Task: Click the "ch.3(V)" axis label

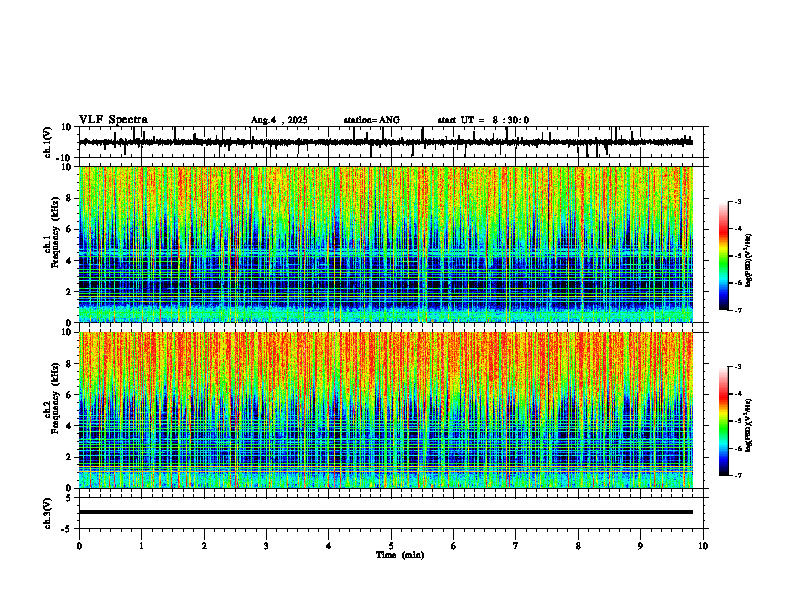Action: 48,514
